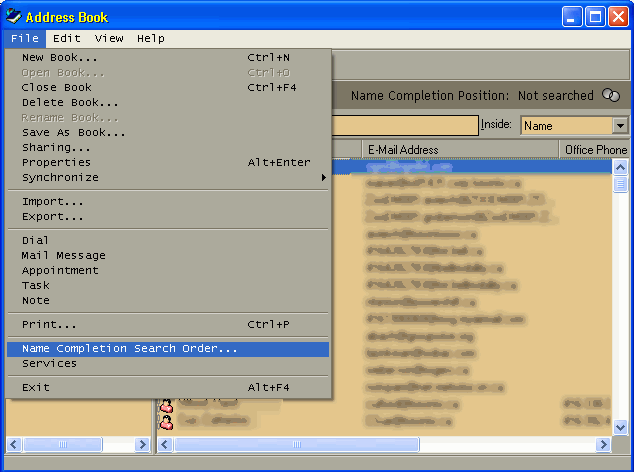Choose Delete Book... menu entry
634x472 pixels.
tap(168, 102)
